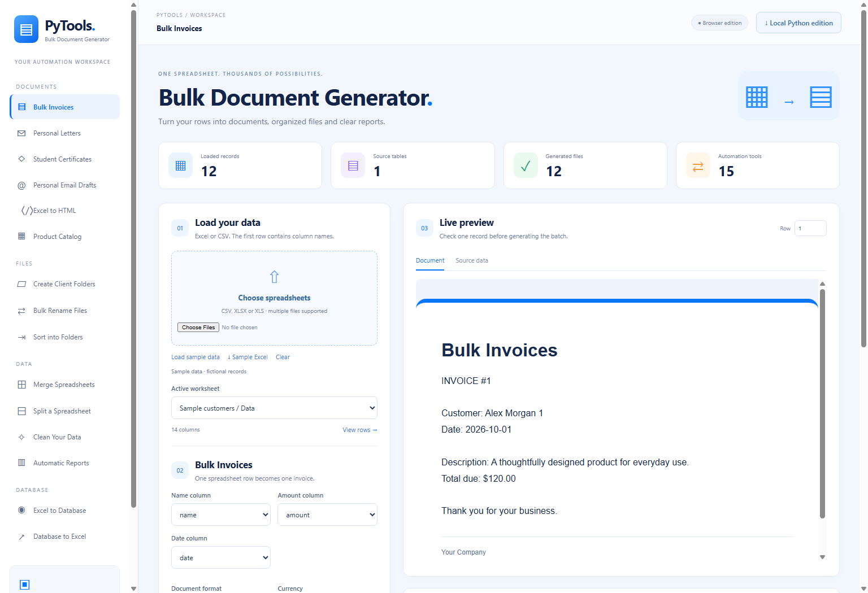Click the Automatic Reports columns icon
The height and width of the screenshot is (593, 868).
click(21, 463)
